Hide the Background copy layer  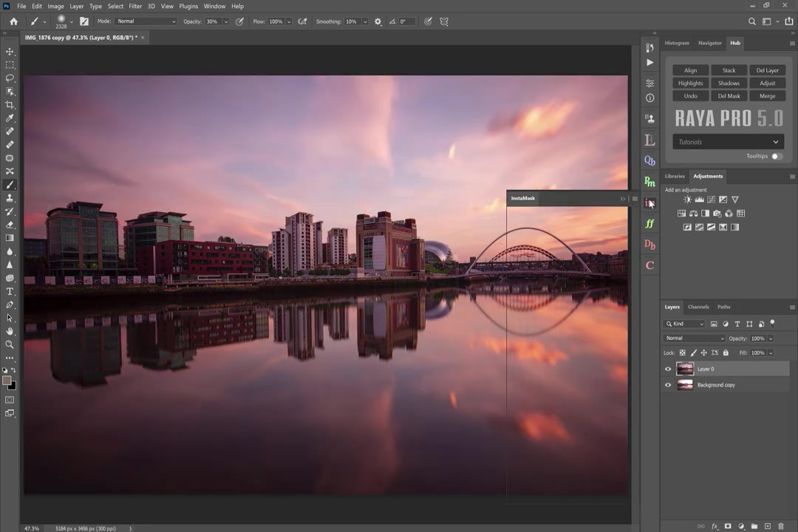[x=668, y=385]
